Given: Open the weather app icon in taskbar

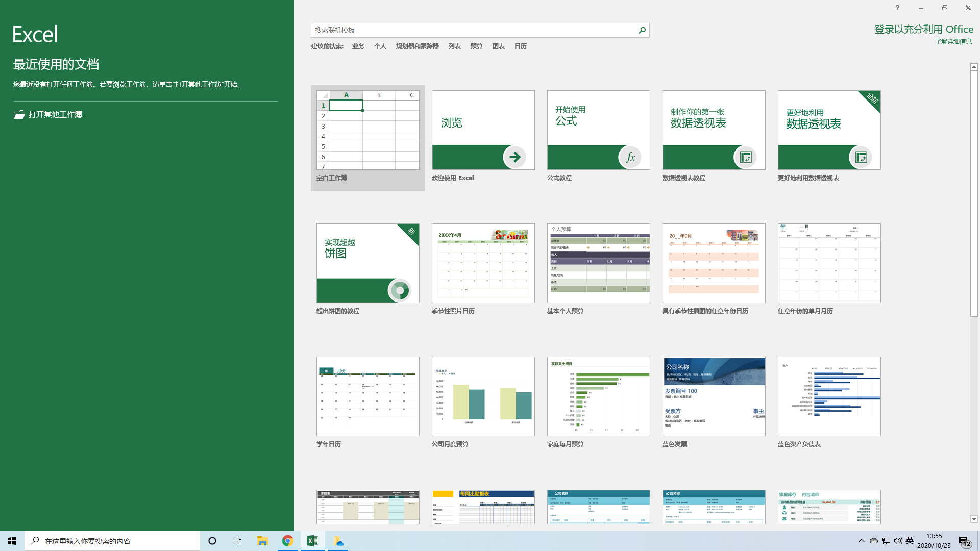Looking at the screenshot, I should tap(338, 541).
